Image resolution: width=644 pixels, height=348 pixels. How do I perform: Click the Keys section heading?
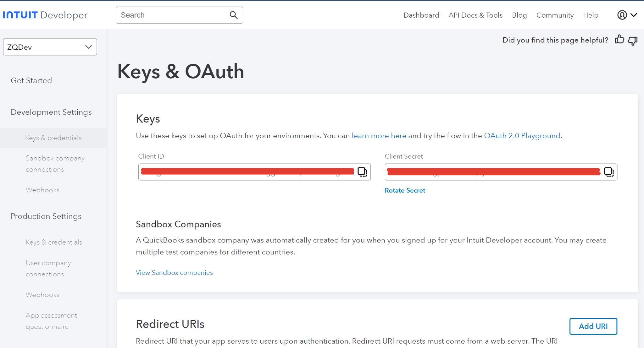(148, 119)
